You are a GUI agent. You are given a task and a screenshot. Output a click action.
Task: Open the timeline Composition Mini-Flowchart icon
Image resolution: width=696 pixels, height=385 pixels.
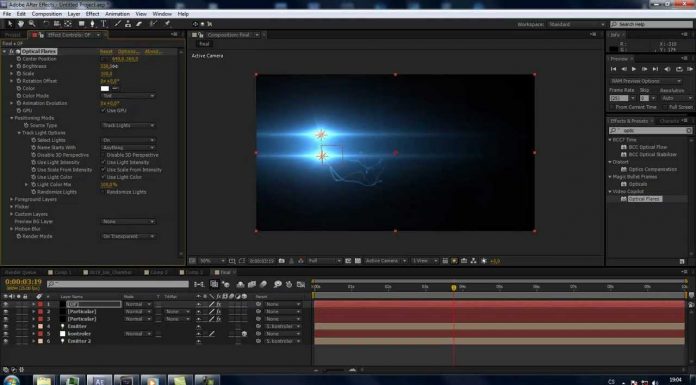[x=199, y=284]
